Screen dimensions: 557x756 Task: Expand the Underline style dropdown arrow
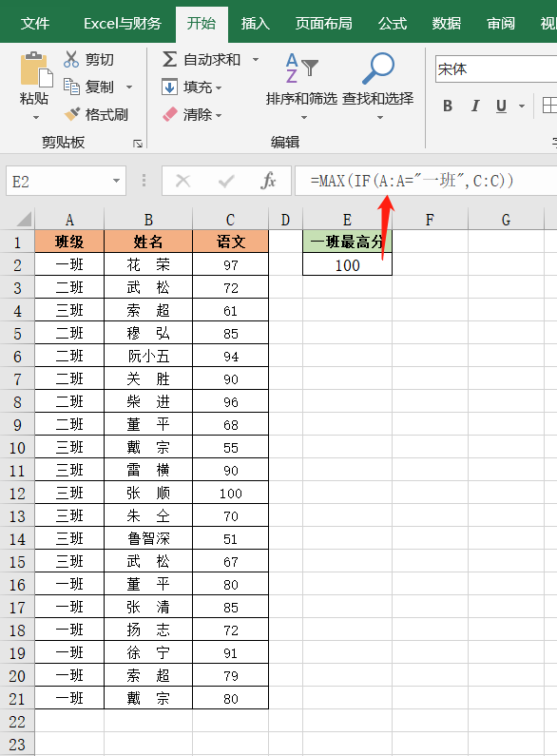point(522,106)
